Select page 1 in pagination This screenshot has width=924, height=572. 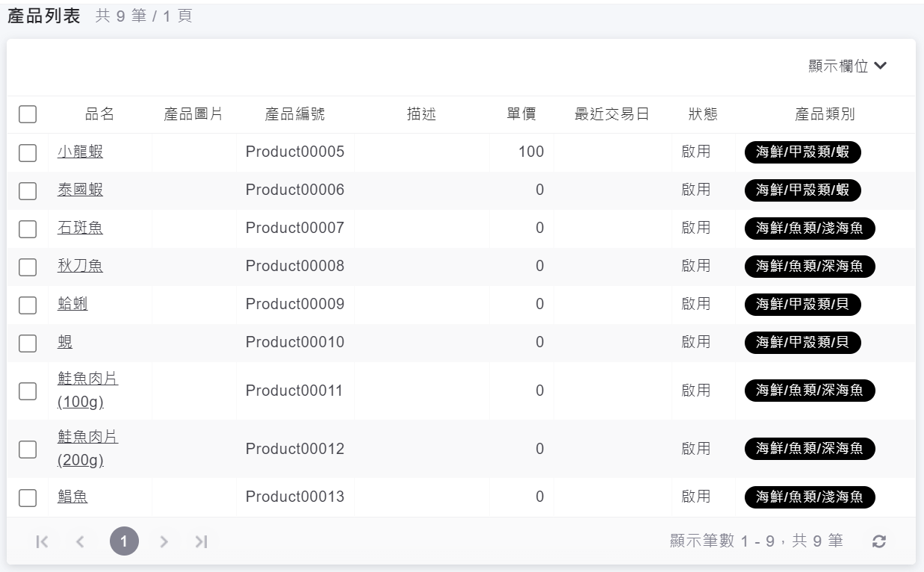click(x=124, y=541)
